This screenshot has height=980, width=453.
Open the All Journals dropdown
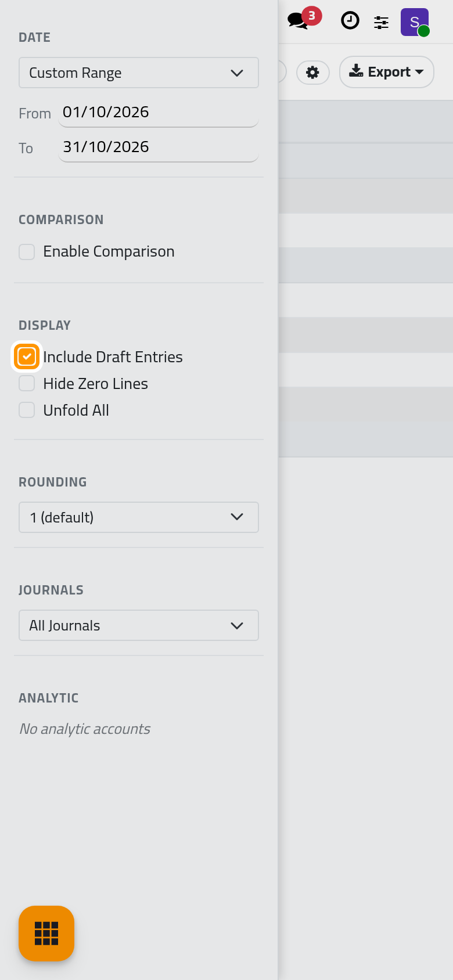click(139, 625)
